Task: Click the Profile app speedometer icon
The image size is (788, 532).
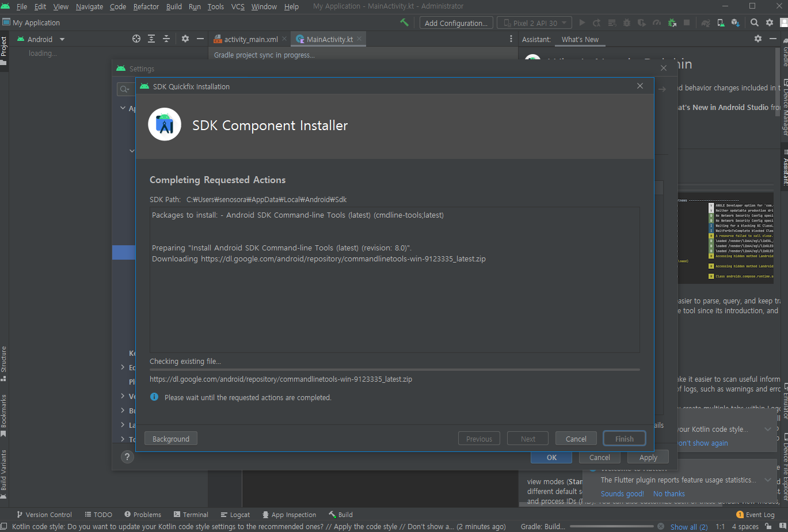Action: tap(657, 22)
